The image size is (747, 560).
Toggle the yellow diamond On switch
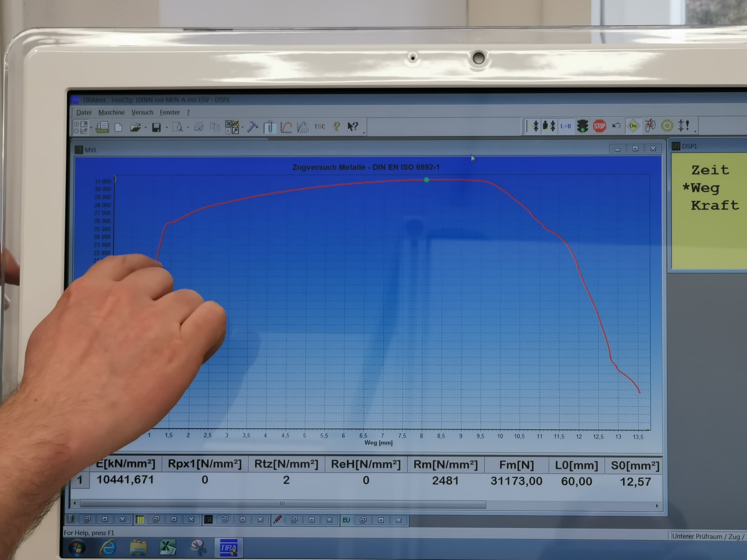[x=633, y=126]
